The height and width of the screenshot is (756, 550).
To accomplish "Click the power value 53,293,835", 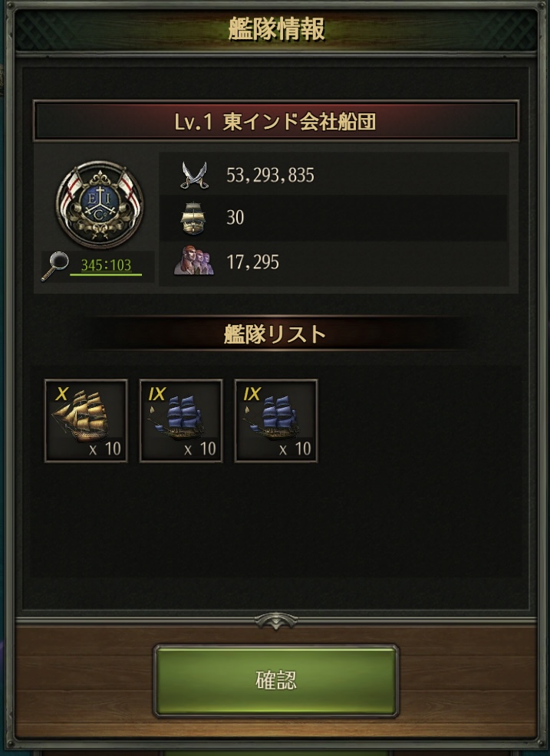I will 270,175.
